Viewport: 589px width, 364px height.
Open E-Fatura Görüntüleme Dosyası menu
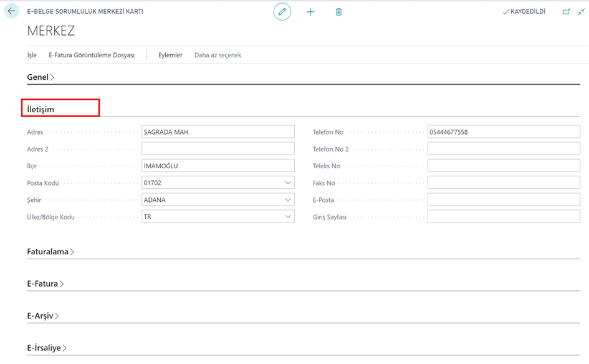point(92,55)
